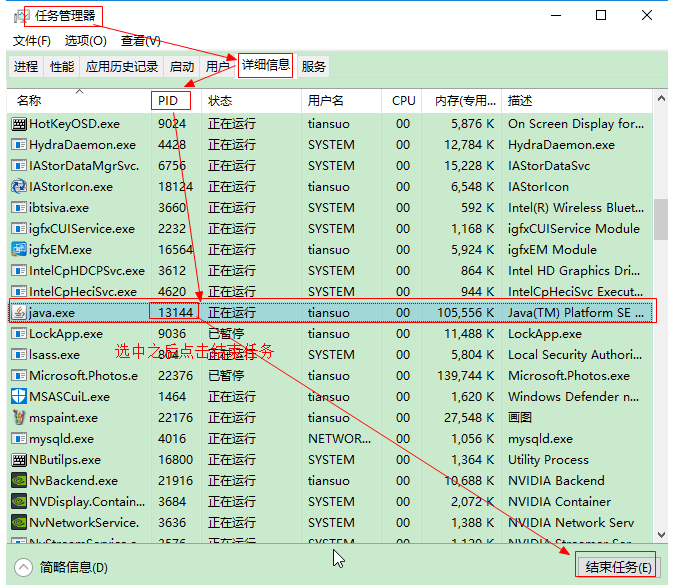Click the IntelCpHeciSvc.exe process icon
Viewport: 677px width, 587px height.
click(19, 292)
